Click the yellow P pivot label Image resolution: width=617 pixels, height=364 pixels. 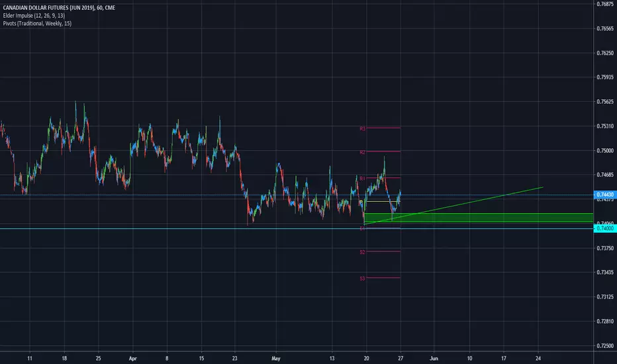pyautogui.click(x=361, y=202)
